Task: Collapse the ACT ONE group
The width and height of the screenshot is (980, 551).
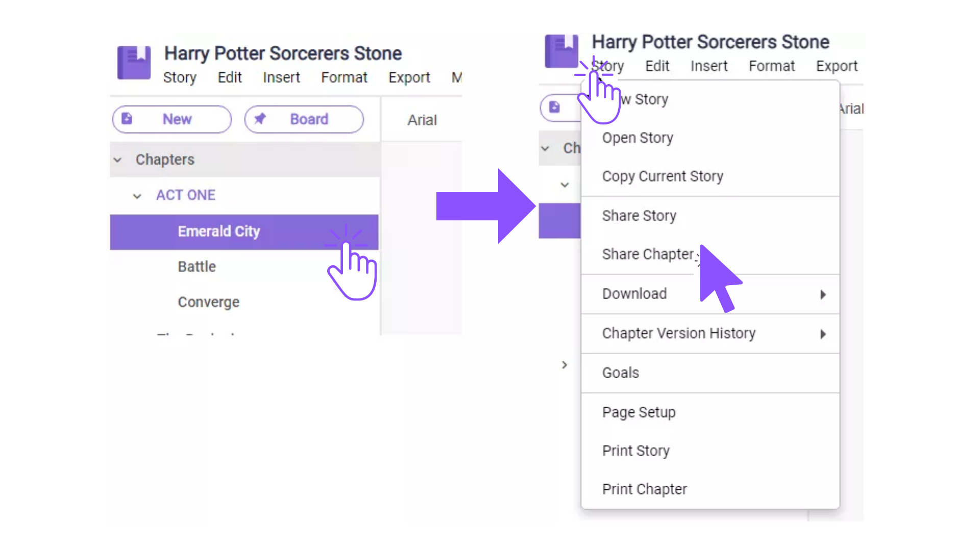Action: (x=137, y=196)
